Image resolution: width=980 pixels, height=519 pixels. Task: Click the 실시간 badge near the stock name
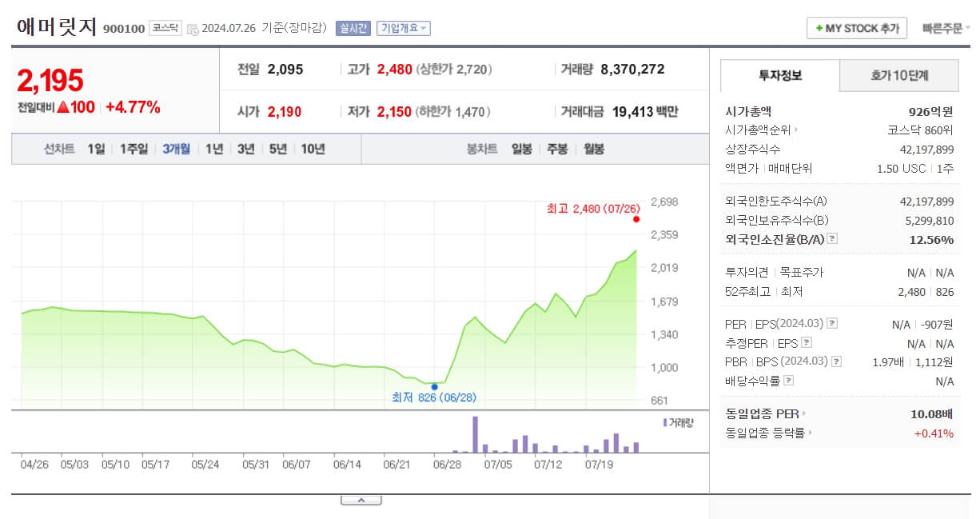point(353,26)
